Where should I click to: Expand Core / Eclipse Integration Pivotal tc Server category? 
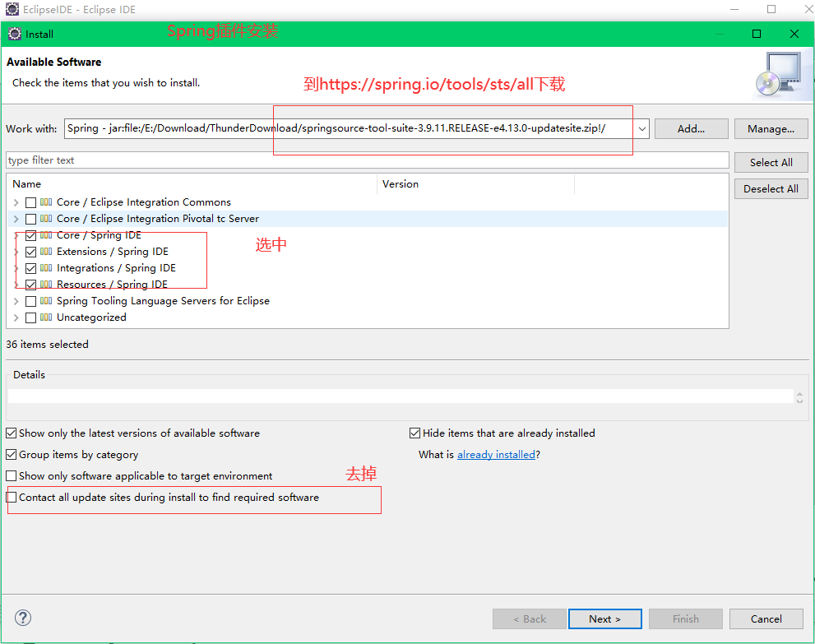pyautogui.click(x=16, y=220)
